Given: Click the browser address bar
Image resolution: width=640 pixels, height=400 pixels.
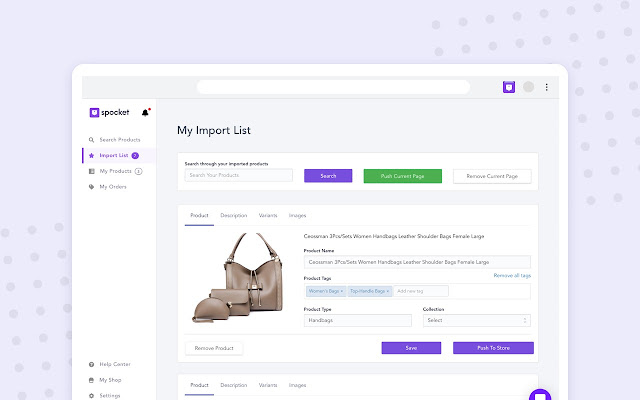Looking at the screenshot, I should pos(333,87).
